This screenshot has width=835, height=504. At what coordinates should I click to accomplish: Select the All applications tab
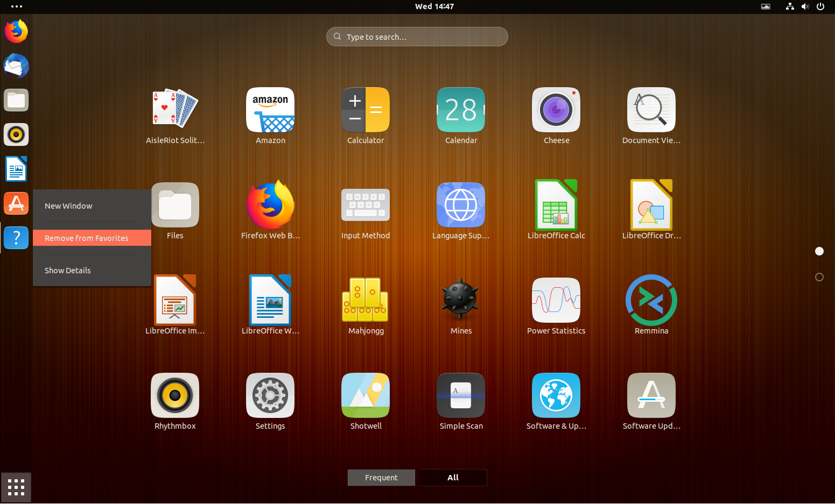[452, 478]
